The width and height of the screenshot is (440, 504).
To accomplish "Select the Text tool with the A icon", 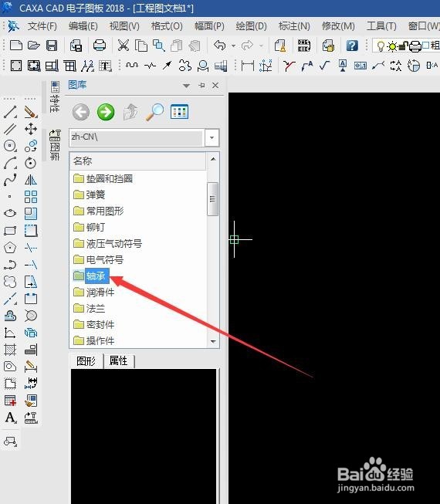I will pyautogui.click(x=11, y=418).
